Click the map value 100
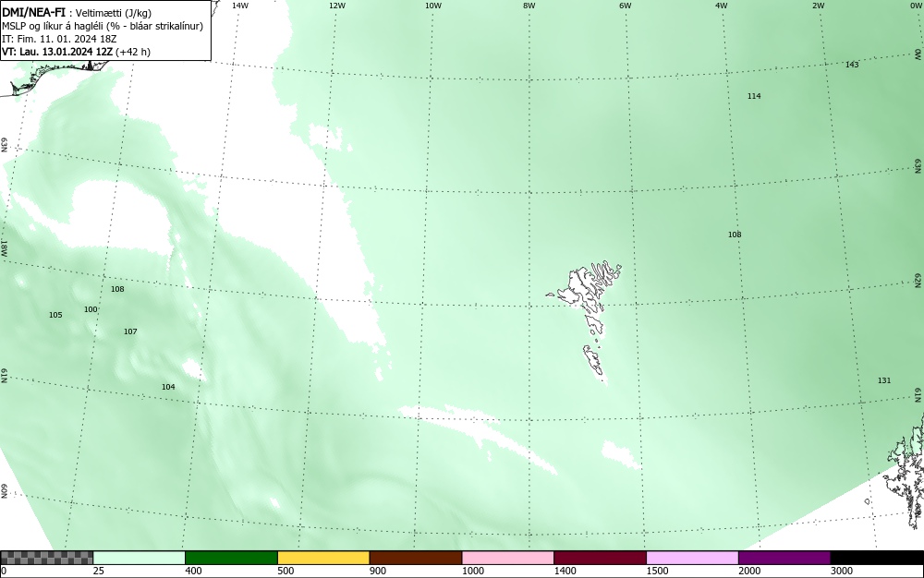The width and height of the screenshot is (924, 578). [x=91, y=309]
